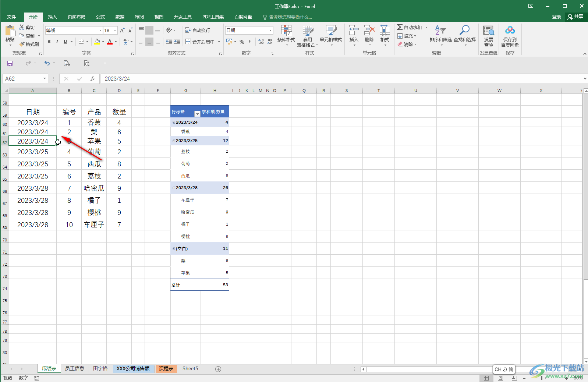This screenshot has height=382, width=588.
Task: Toggle bold formatting
Action: pos(49,42)
